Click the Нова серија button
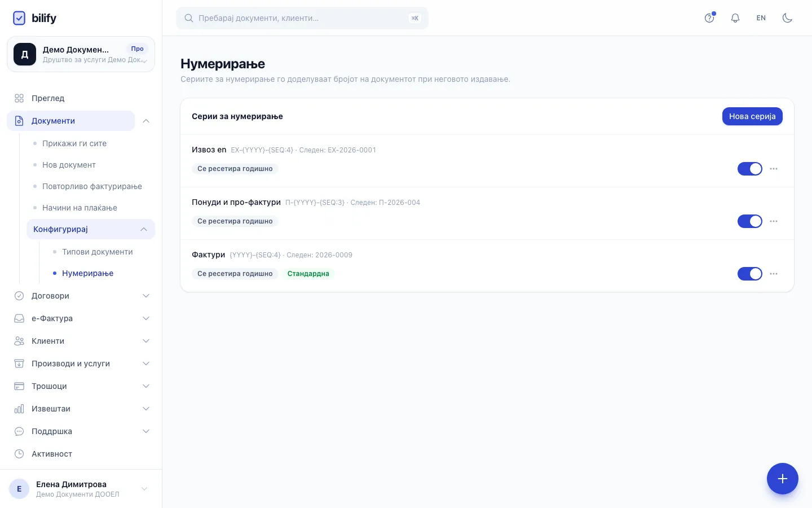Screen dimensions: 812x508 [752, 116]
